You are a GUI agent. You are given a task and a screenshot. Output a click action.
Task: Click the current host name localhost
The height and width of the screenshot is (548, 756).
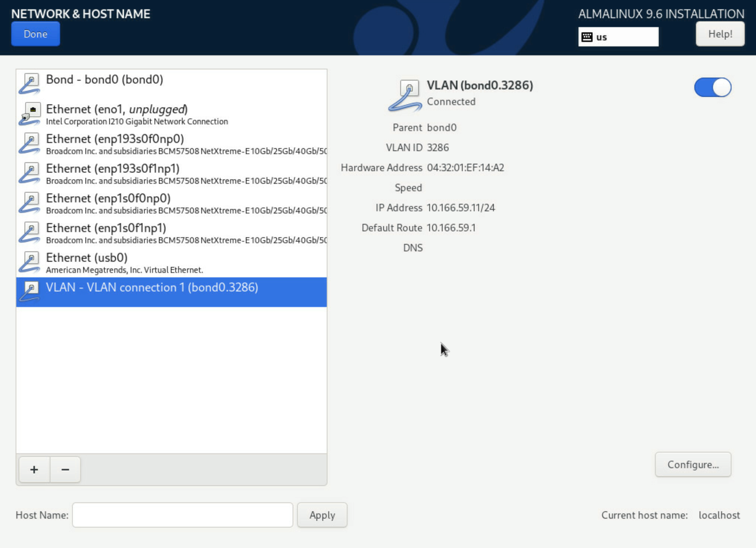719,515
